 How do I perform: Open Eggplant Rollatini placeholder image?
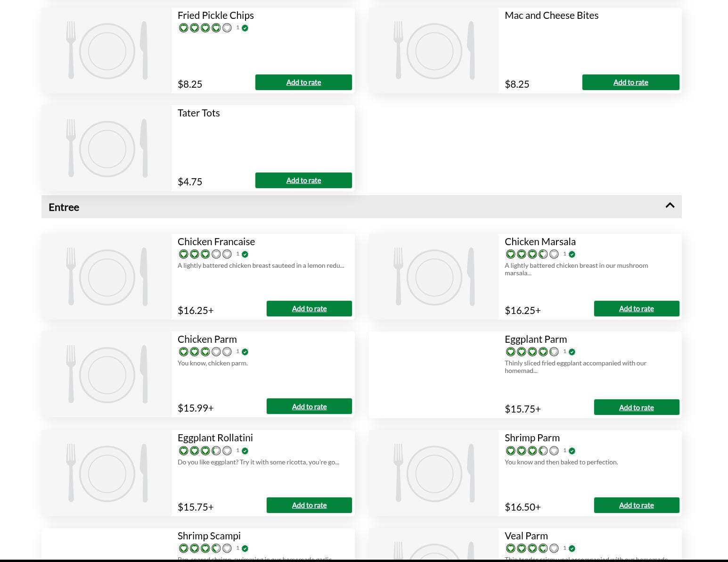point(107,473)
